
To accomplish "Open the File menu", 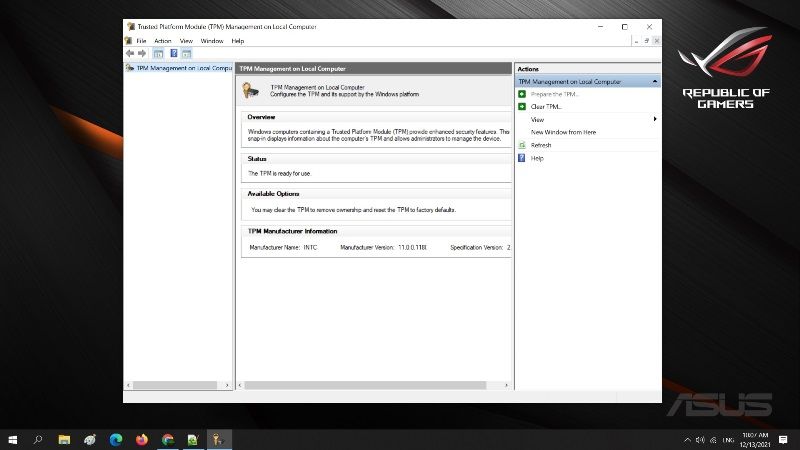I will (x=141, y=41).
